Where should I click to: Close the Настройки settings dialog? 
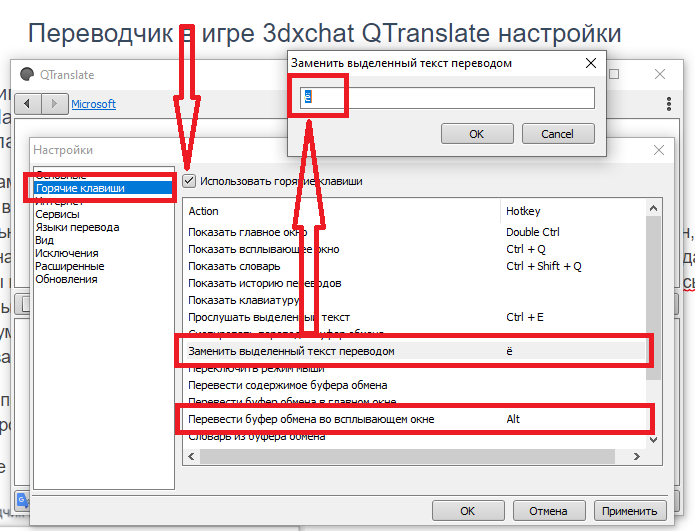(657, 150)
